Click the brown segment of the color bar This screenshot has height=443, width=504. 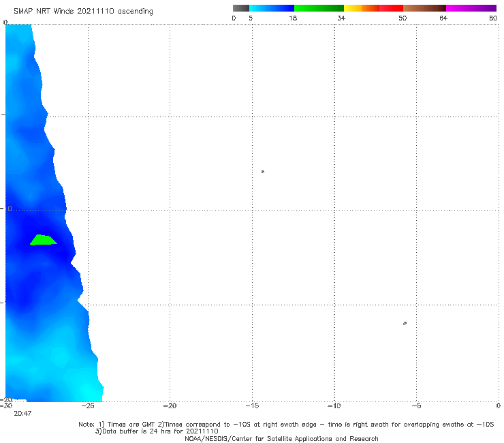tap(424, 8)
